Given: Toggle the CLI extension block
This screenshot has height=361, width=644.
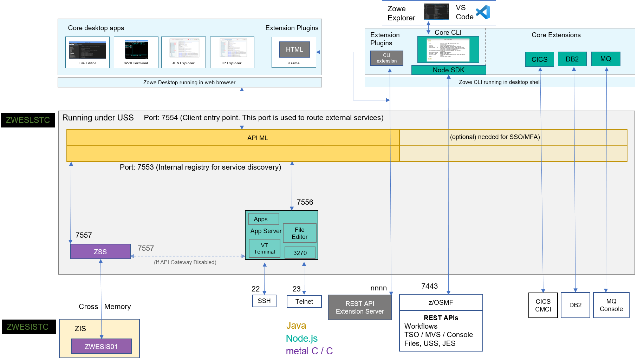Looking at the screenshot, I should point(386,57).
